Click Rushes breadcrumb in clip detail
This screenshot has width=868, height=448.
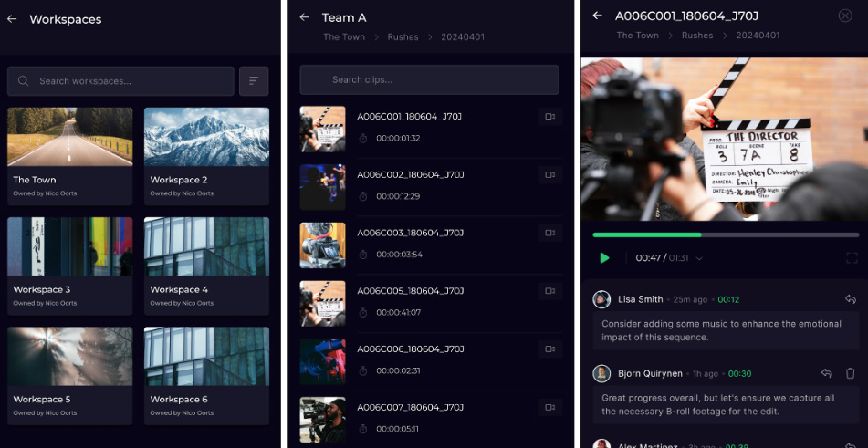697,36
